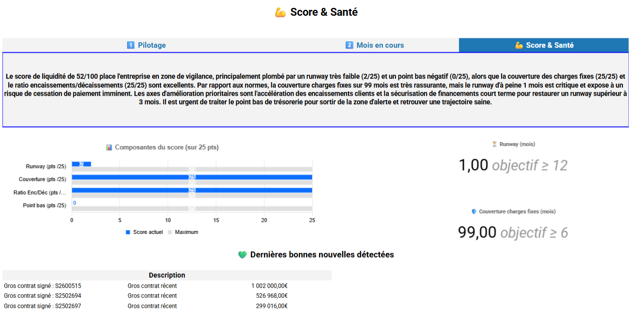
Task: Click the Dernières bonnes nouvelles détectées heading
Action: pos(322,255)
